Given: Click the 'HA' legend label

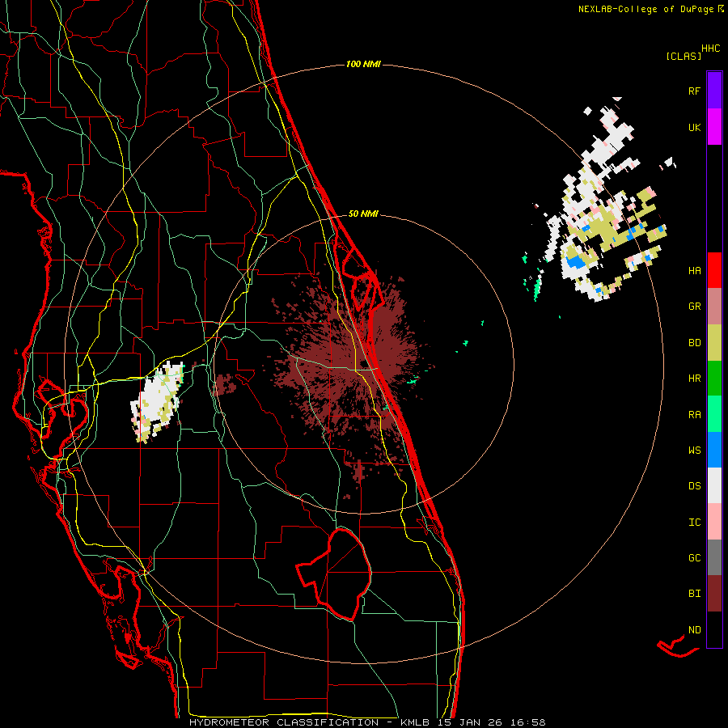Looking at the screenshot, I should [694, 271].
